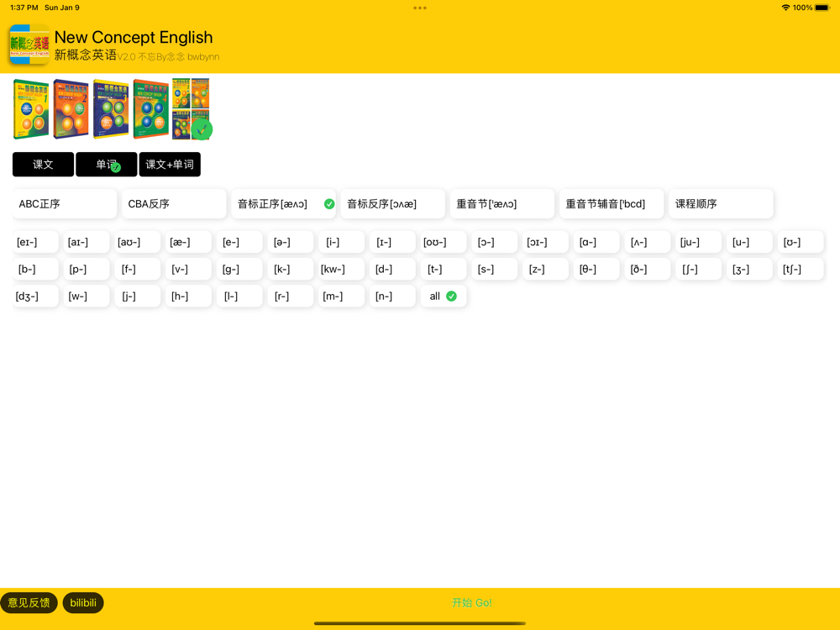Viewport: 840px width, 630px height.
Task: Filter by consonant [g-]
Action: click(239, 269)
